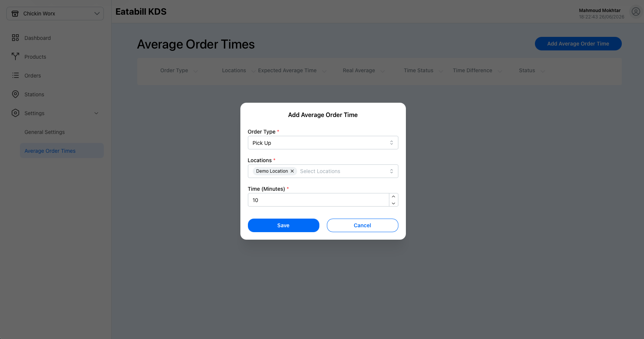This screenshot has width=644, height=339.
Task: Click the Time (Minutes) input field
Action: pos(318,200)
